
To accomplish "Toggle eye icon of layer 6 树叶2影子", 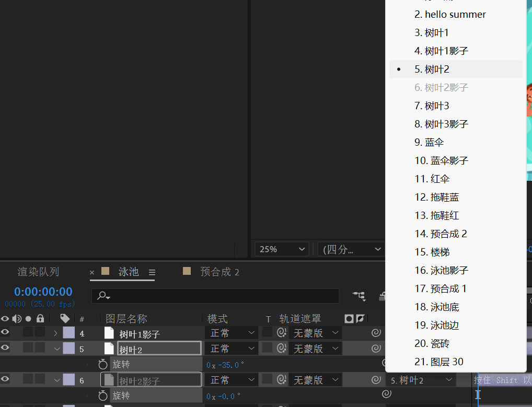I will [x=5, y=379].
